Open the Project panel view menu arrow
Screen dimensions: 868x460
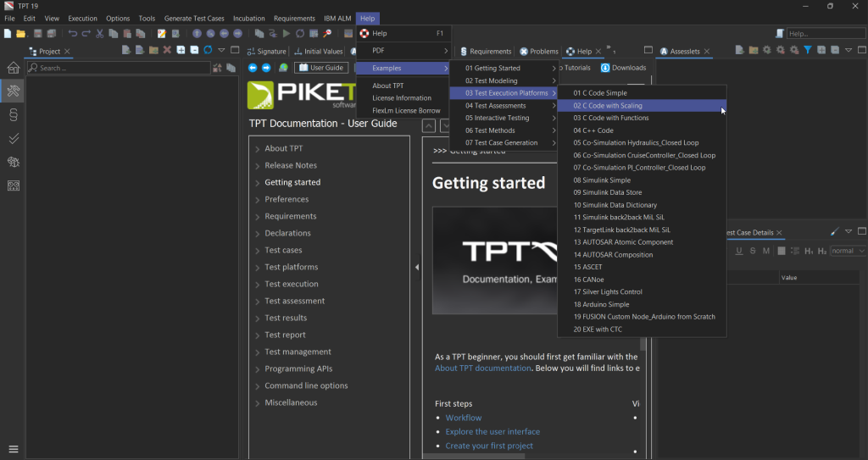[221, 51]
